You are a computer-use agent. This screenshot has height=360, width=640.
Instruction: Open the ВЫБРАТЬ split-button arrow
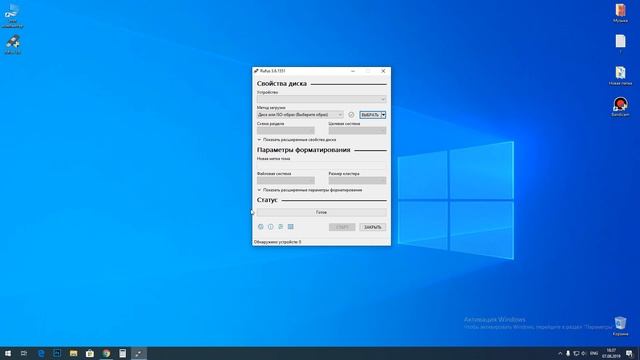(x=384, y=115)
